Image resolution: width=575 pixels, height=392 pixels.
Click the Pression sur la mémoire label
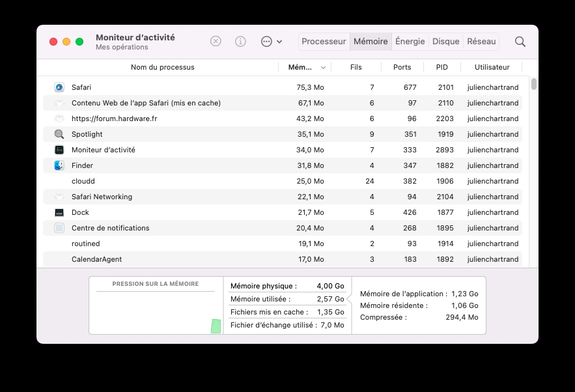(156, 284)
